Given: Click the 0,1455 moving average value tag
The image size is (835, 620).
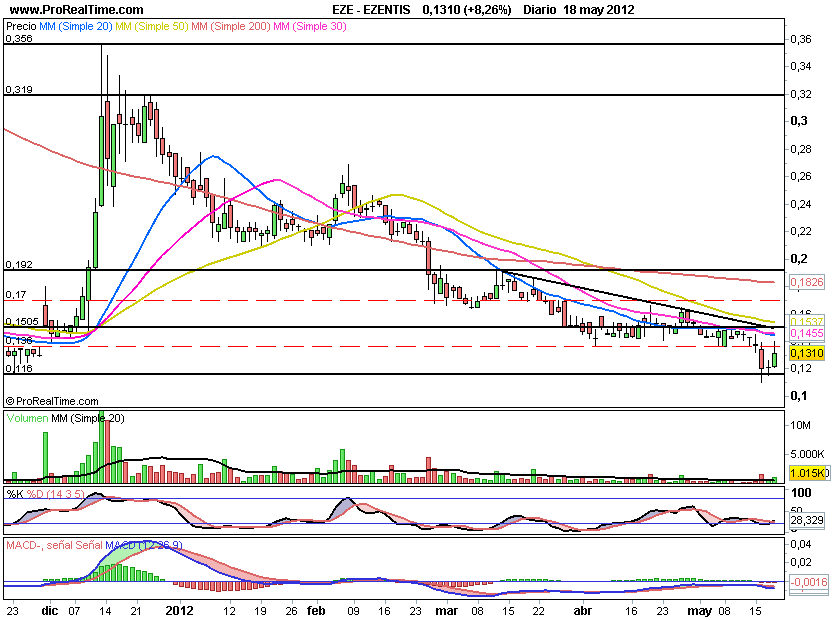Looking at the screenshot, I should pos(807,333).
